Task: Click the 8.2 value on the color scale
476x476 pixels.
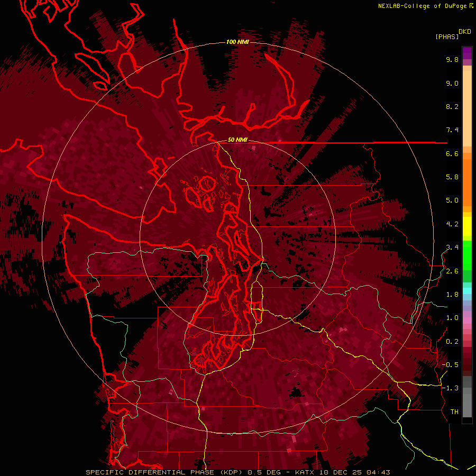Action: coord(452,106)
